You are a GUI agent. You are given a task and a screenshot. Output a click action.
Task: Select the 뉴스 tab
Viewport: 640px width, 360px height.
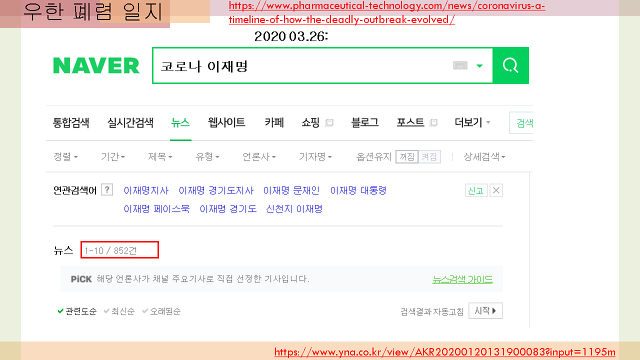tap(180, 122)
